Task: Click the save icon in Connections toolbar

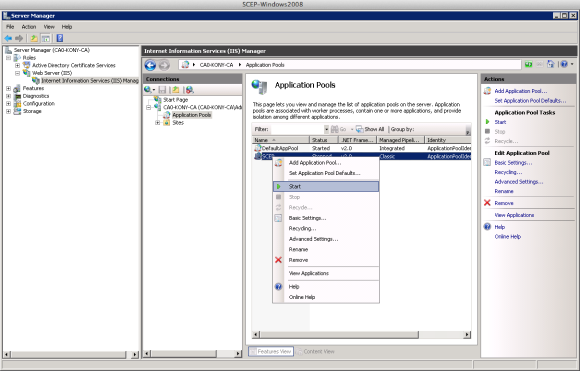Action: coord(162,90)
